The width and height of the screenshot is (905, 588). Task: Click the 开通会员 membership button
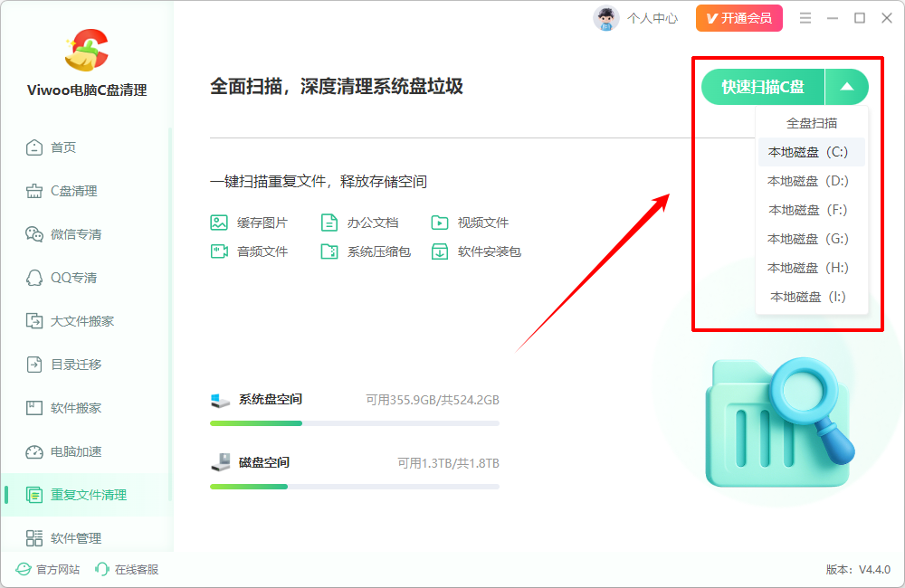tap(738, 18)
